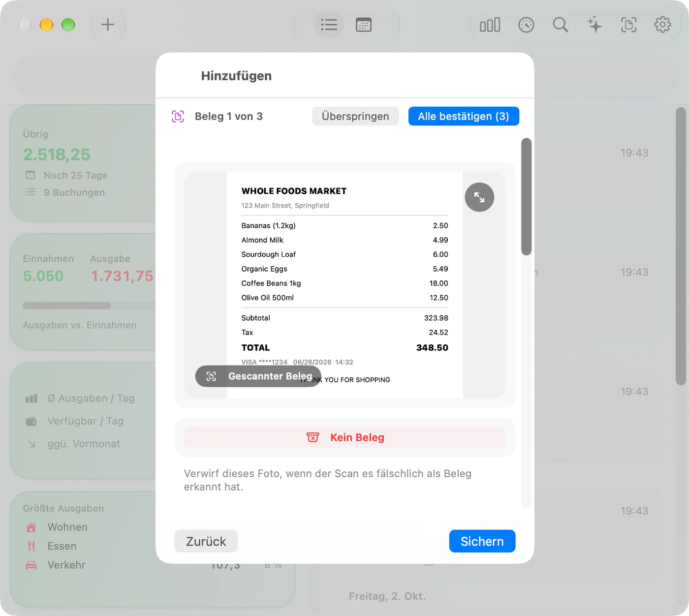Click the Gescannter Beleg badge
Viewport: 689px width, 616px height.
click(258, 376)
